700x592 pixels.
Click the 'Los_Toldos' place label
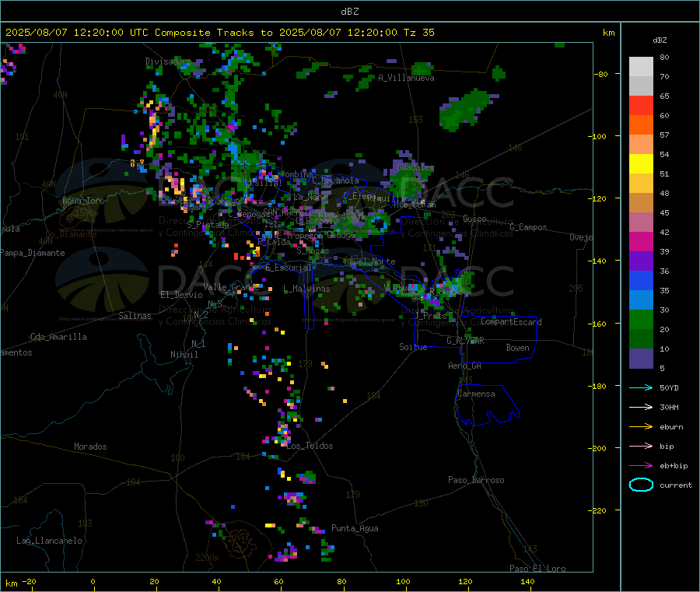tap(310, 446)
